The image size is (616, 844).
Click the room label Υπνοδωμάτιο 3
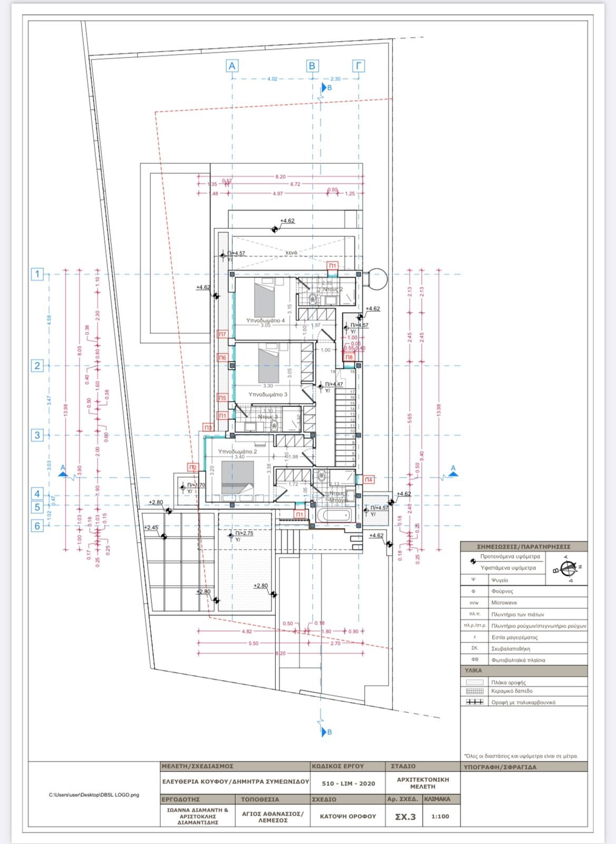click(x=268, y=394)
